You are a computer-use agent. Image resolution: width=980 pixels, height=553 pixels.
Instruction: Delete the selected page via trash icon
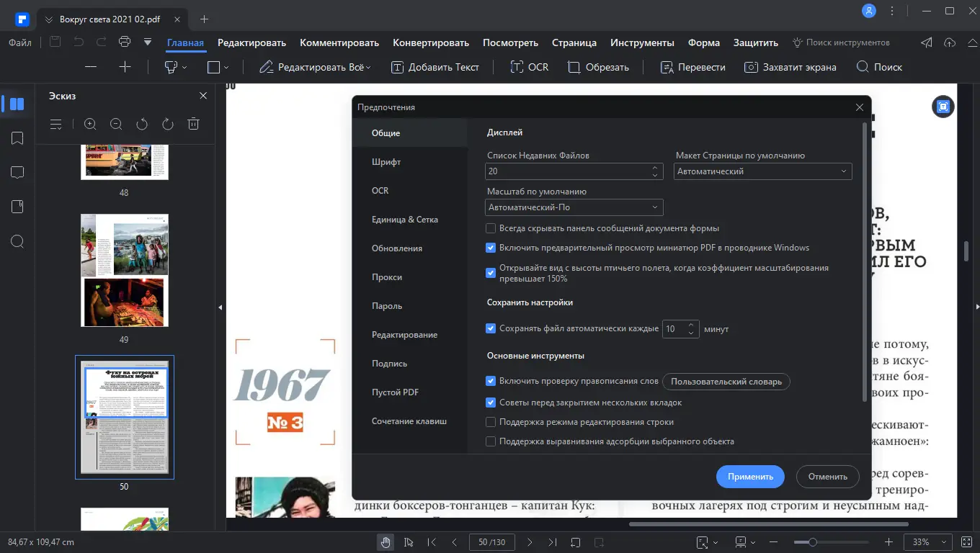(x=193, y=123)
